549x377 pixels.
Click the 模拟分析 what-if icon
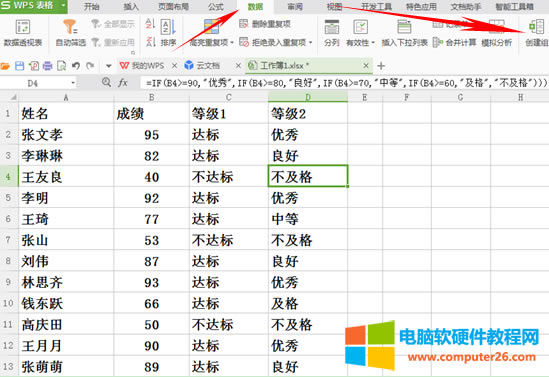(x=496, y=27)
